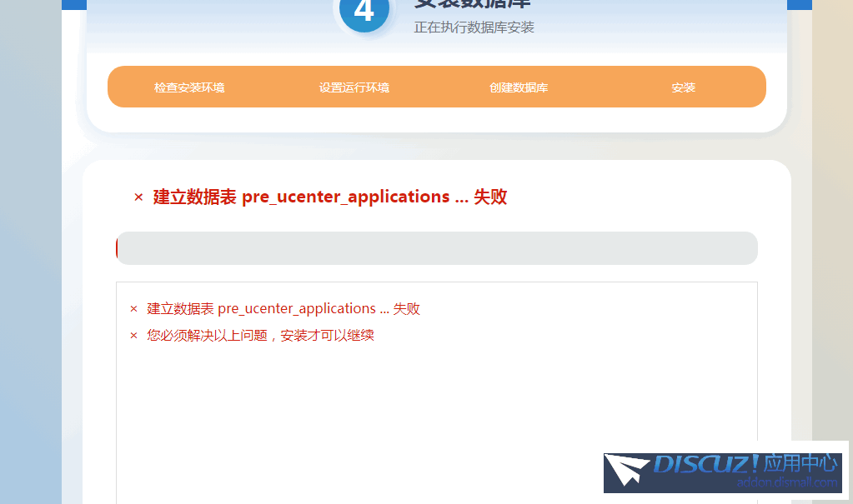Click the × icon before 您必须解决以上问题
The image size is (853, 504).
[133, 336]
